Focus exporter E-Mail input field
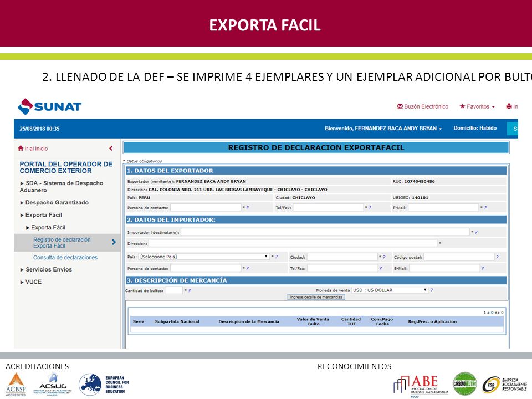532x399 pixels. 443,207
